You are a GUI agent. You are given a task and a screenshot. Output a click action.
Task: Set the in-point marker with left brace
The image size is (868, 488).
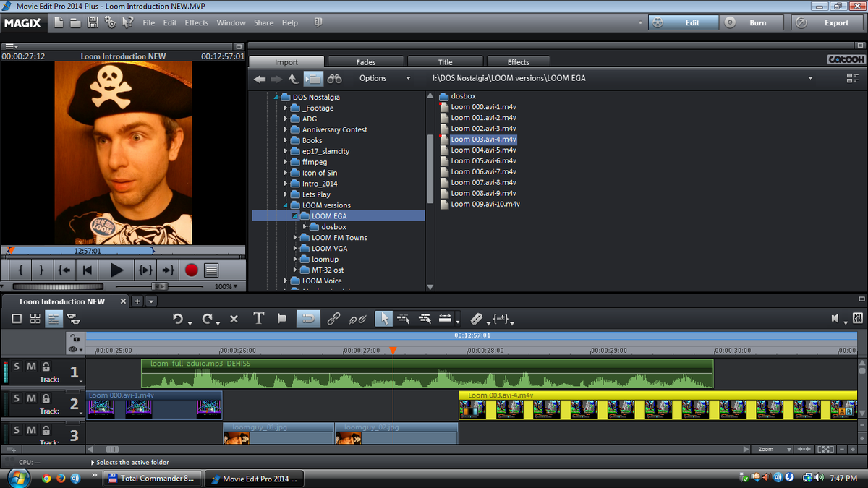(21, 270)
